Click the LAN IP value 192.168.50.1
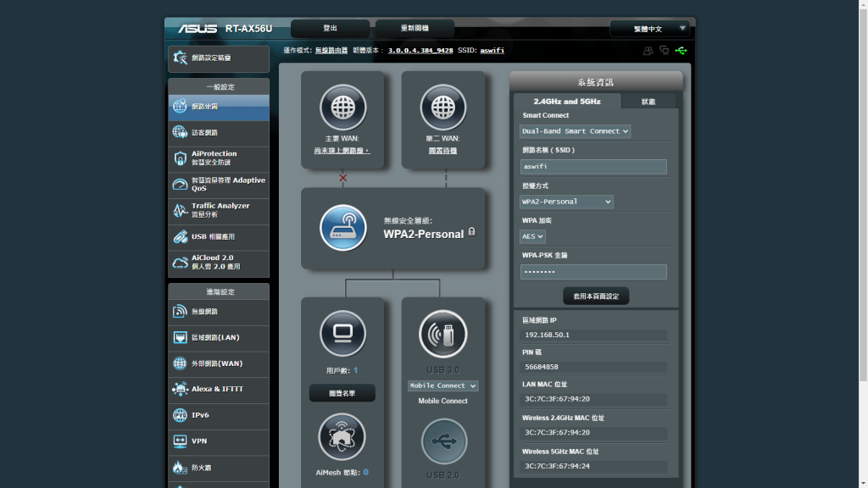Viewport: 868px width, 488px height. tap(547, 335)
